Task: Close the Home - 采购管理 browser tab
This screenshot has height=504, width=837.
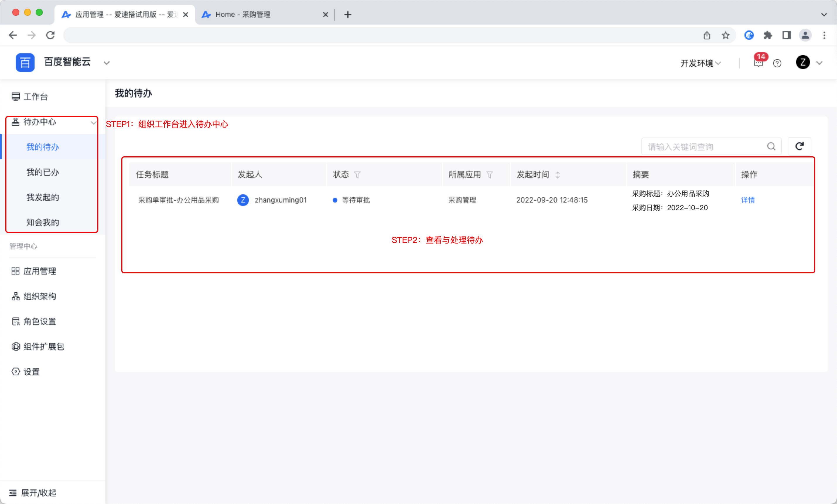Action: (x=325, y=15)
